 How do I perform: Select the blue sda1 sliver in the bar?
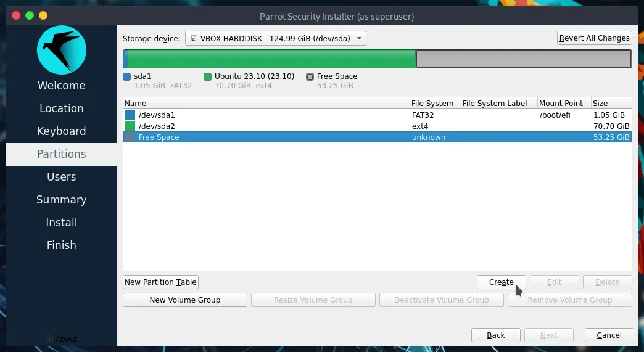[x=125, y=59]
